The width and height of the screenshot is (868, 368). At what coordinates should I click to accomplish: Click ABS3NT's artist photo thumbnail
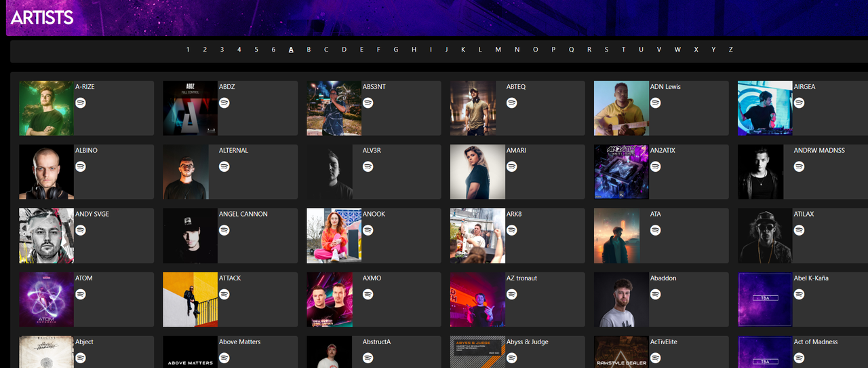coord(334,109)
